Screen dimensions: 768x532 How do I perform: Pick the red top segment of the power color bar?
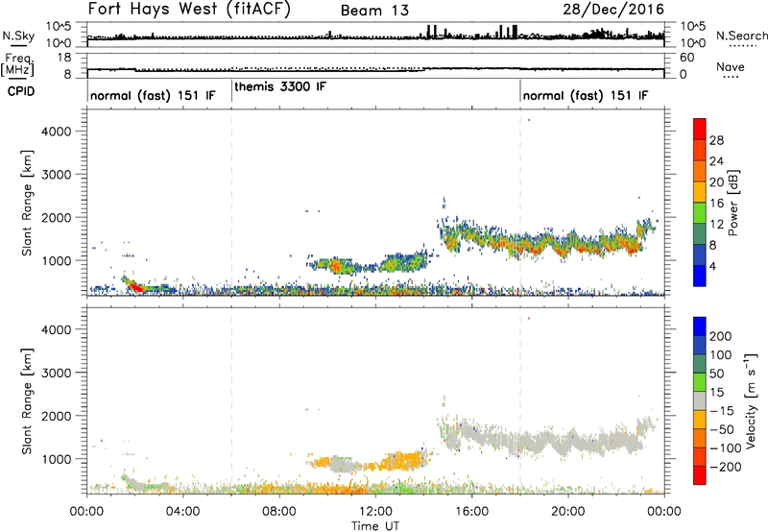[700, 130]
